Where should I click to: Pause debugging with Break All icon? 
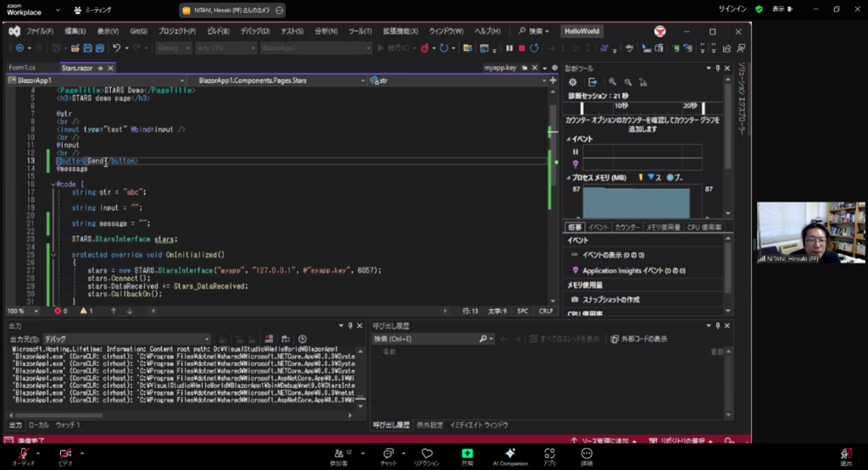(x=509, y=48)
